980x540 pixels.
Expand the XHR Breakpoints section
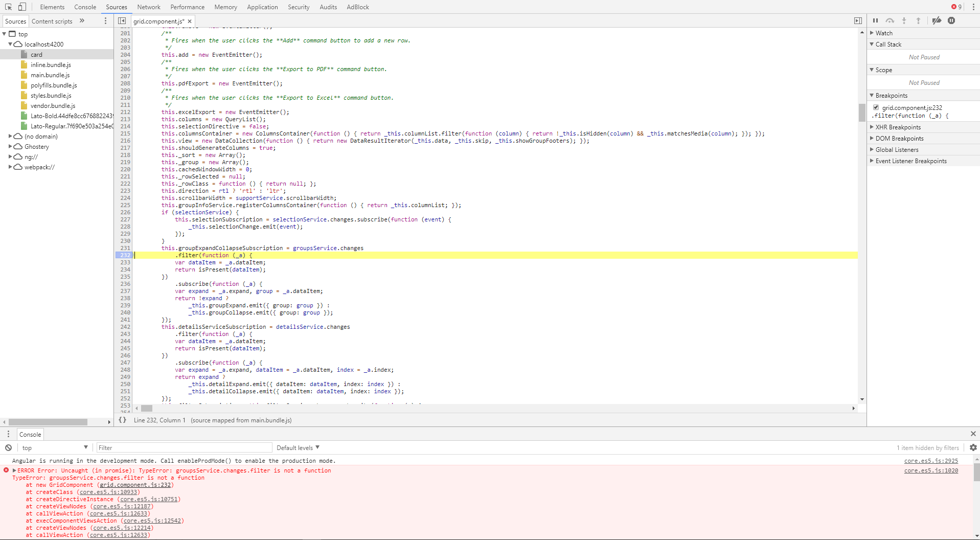[x=872, y=127]
